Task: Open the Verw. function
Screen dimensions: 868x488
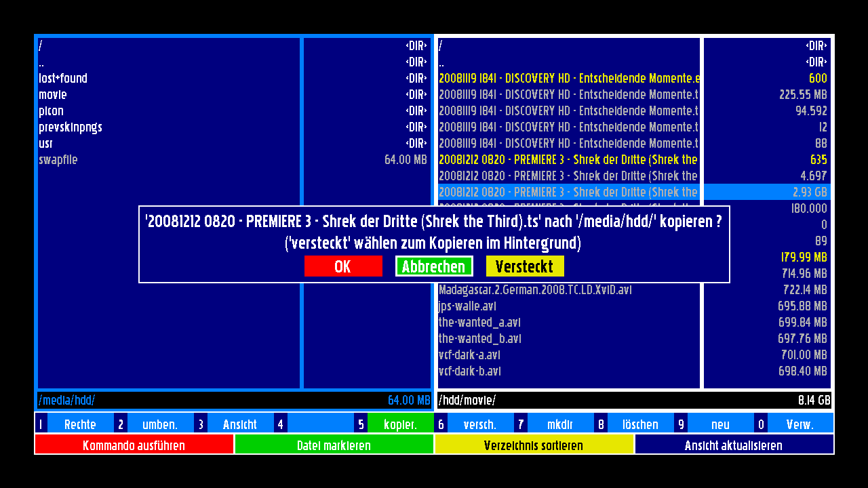Action: (800, 425)
